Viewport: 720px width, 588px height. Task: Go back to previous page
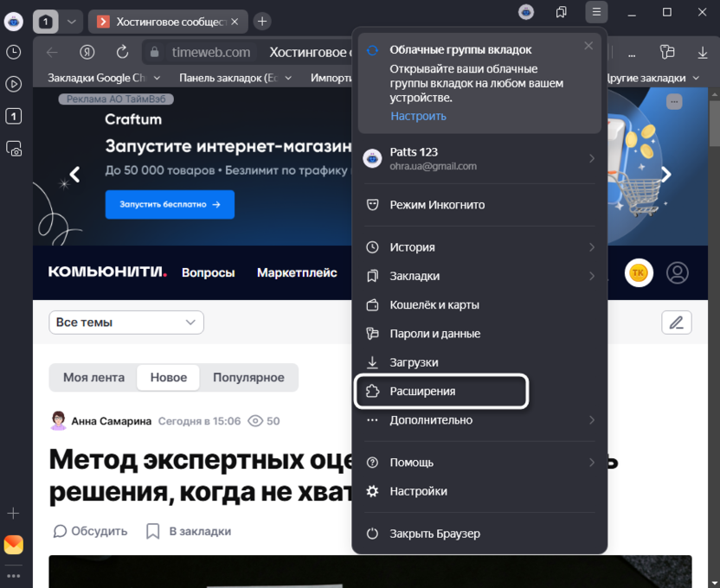tap(52, 52)
